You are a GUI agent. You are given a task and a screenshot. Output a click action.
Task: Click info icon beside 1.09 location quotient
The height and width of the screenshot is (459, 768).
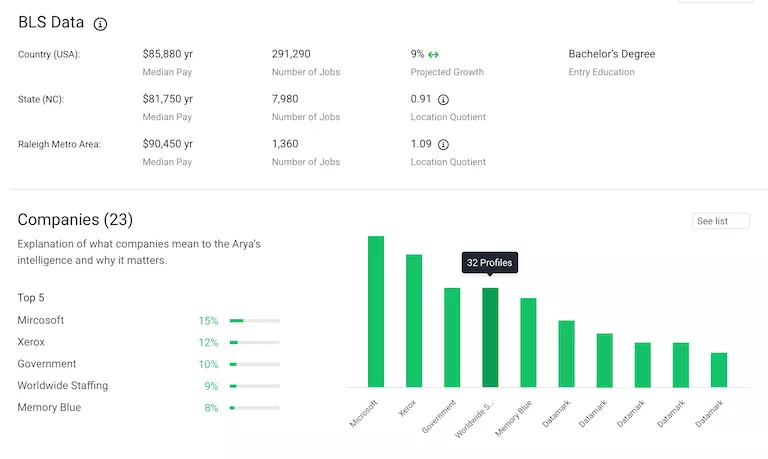[x=444, y=145]
